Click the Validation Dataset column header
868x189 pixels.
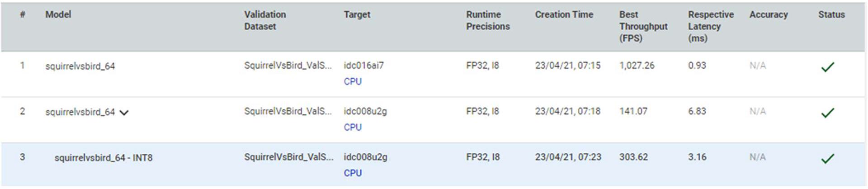265,20
